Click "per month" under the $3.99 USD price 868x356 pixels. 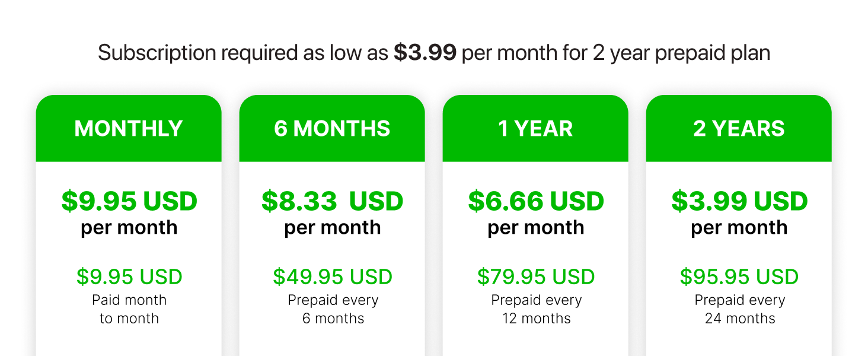point(739,228)
